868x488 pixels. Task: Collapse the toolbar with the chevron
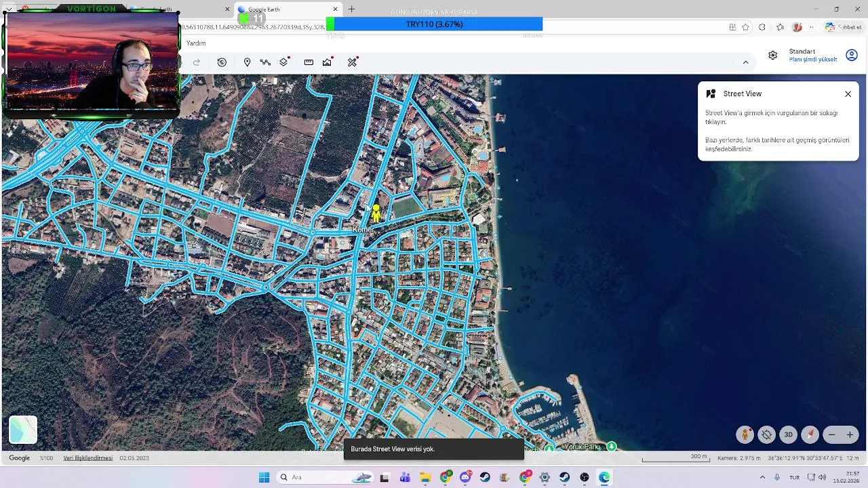(x=745, y=62)
